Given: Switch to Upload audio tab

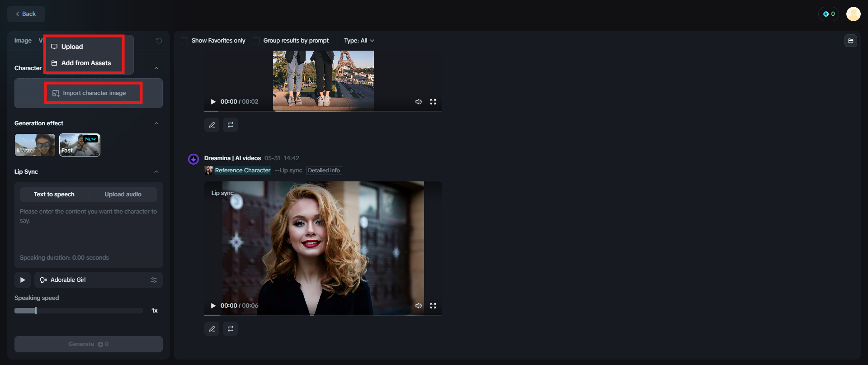Looking at the screenshot, I should click(x=123, y=194).
